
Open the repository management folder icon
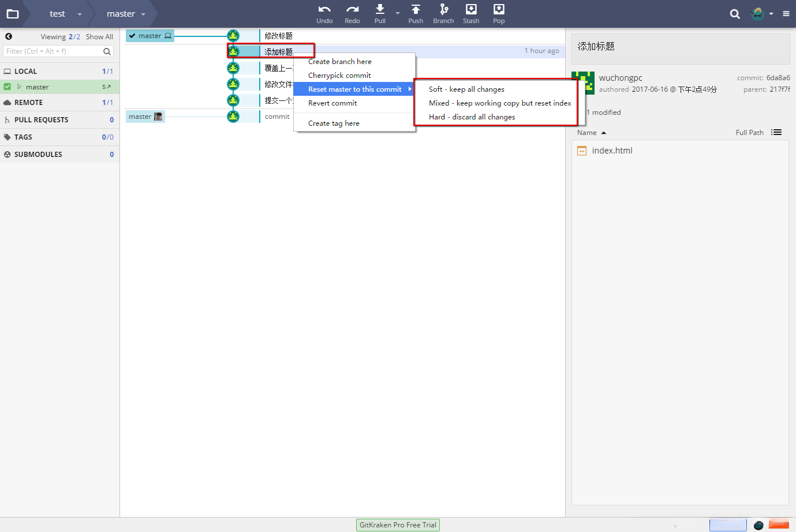point(12,14)
